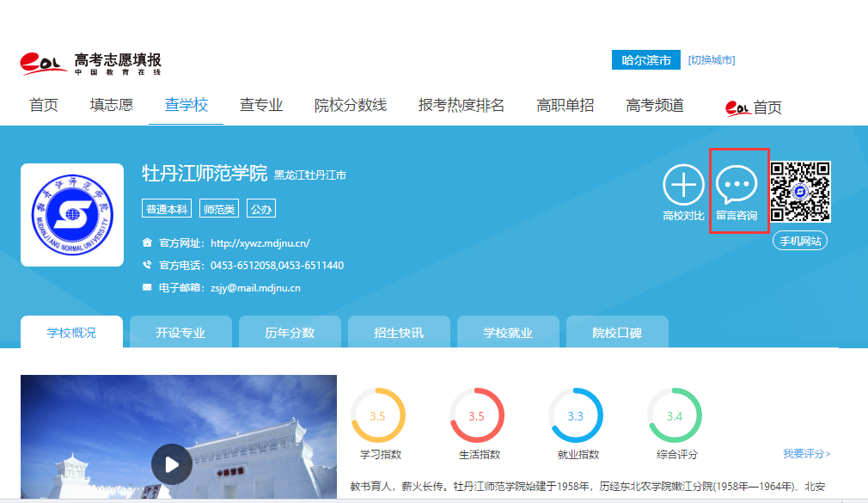
Task: Open 院校分数线 in the navigation
Action: click(351, 105)
